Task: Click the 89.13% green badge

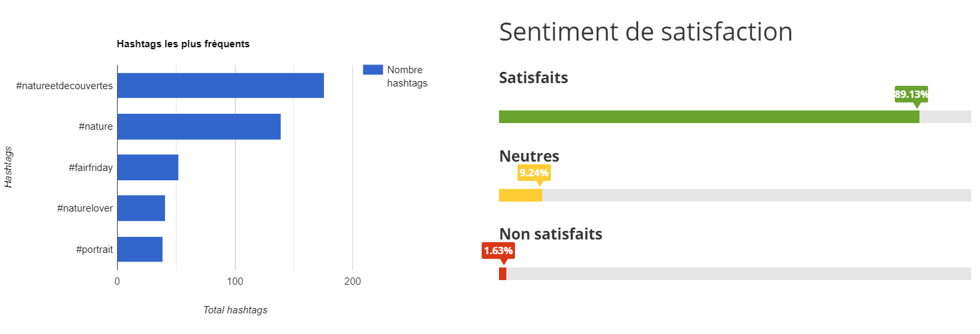Action: tap(911, 94)
